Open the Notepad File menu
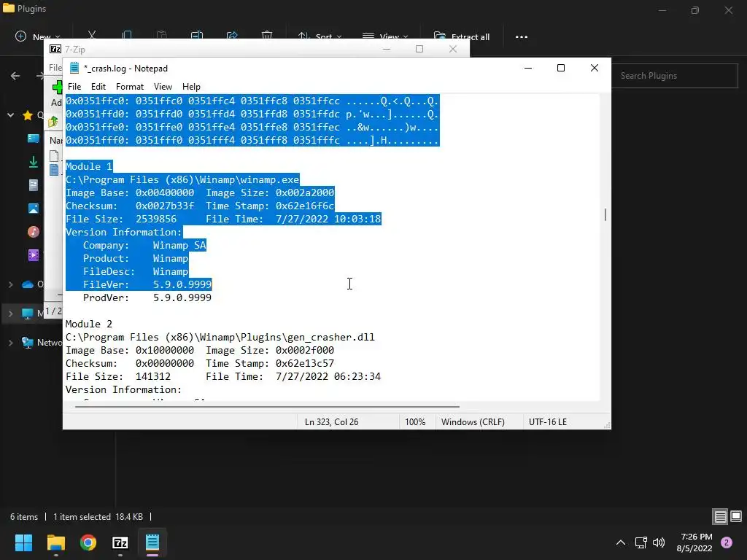The height and width of the screenshot is (560, 747). (74, 87)
